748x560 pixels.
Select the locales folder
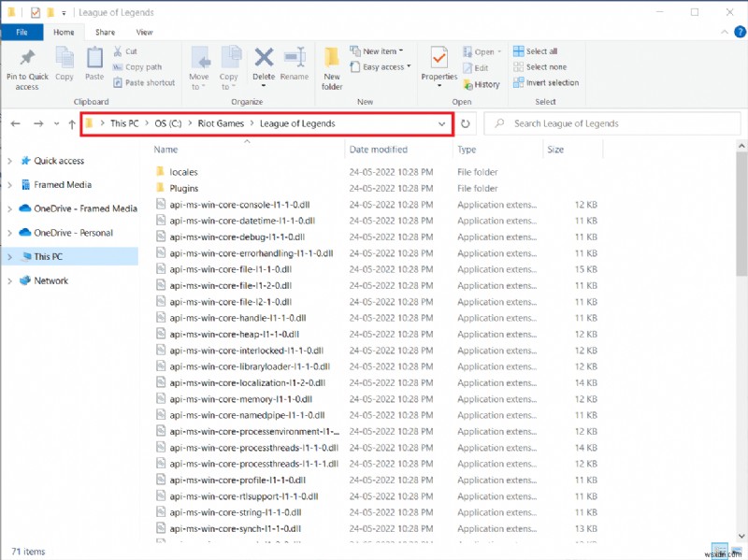coord(183,172)
